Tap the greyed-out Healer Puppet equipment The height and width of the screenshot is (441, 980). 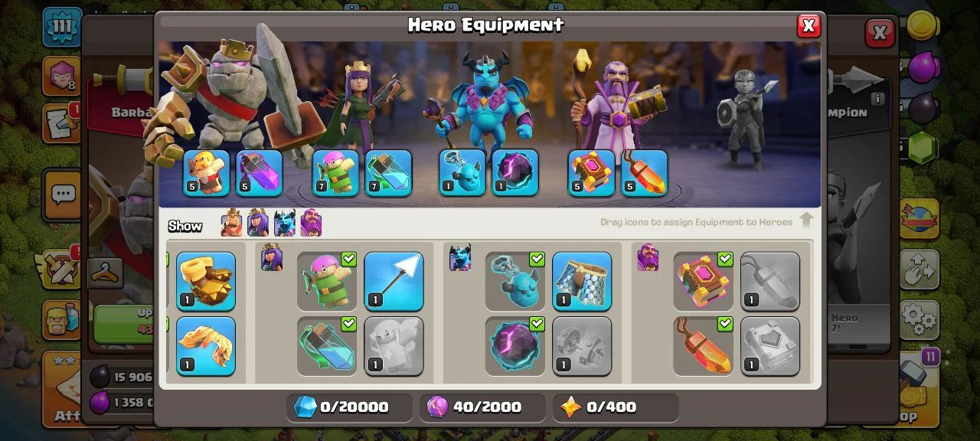coord(394,346)
